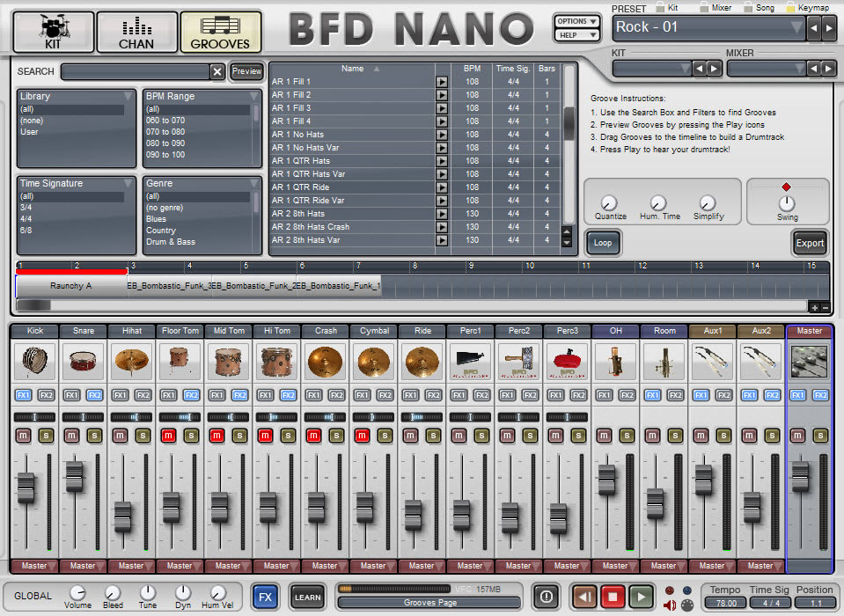Image resolution: width=844 pixels, height=616 pixels.
Task: Clear the search box with X
Action: pyautogui.click(x=217, y=71)
